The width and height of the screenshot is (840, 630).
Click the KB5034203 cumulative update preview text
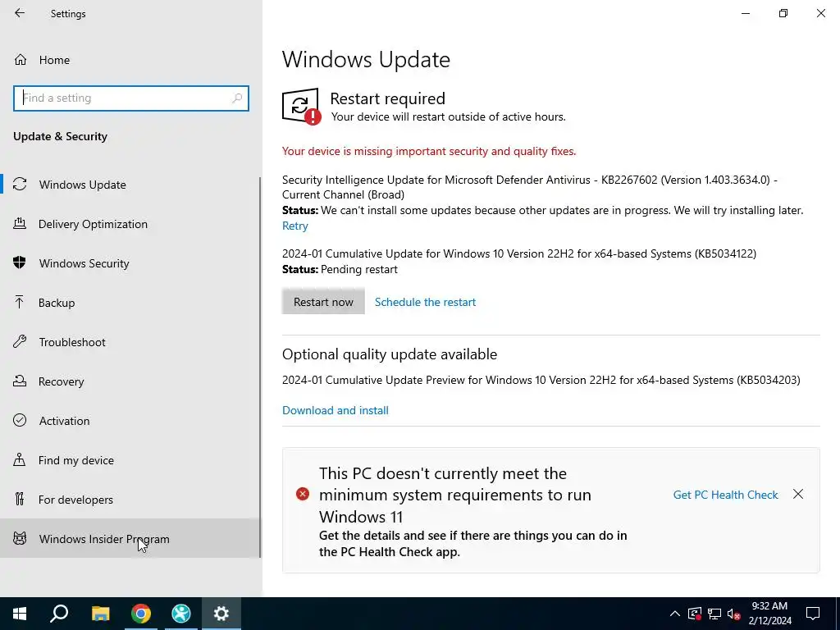coord(541,380)
